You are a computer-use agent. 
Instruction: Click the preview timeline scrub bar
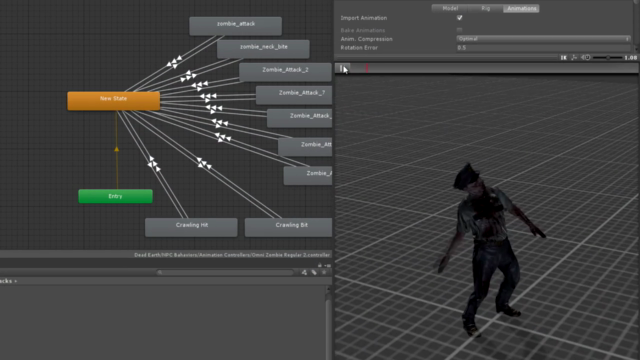pyautogui.click(x=494, y=69)
